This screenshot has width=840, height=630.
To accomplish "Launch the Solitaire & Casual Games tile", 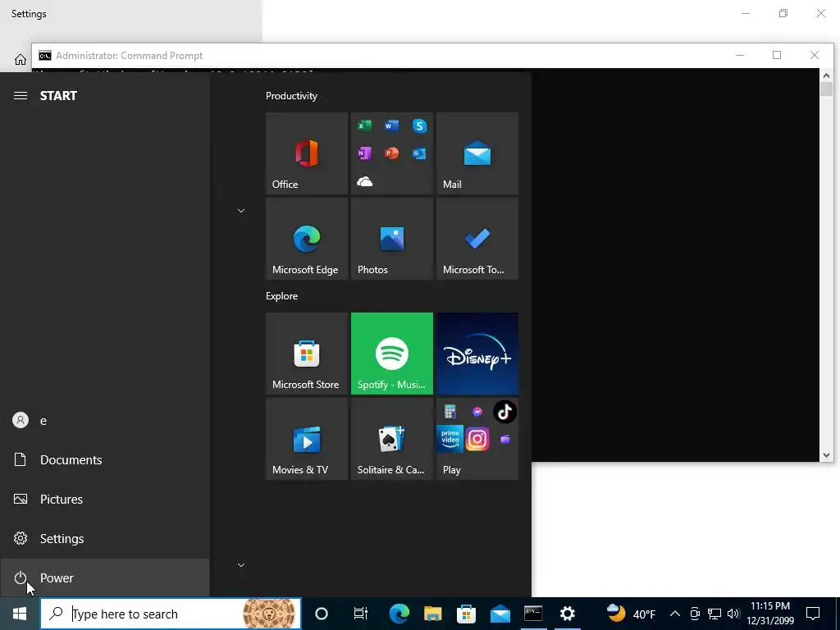I will click(x=391, y=439).
